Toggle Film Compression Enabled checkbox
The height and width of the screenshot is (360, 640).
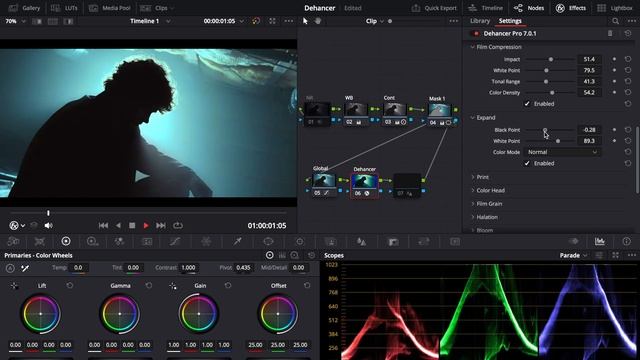click(x=527, y=104)
